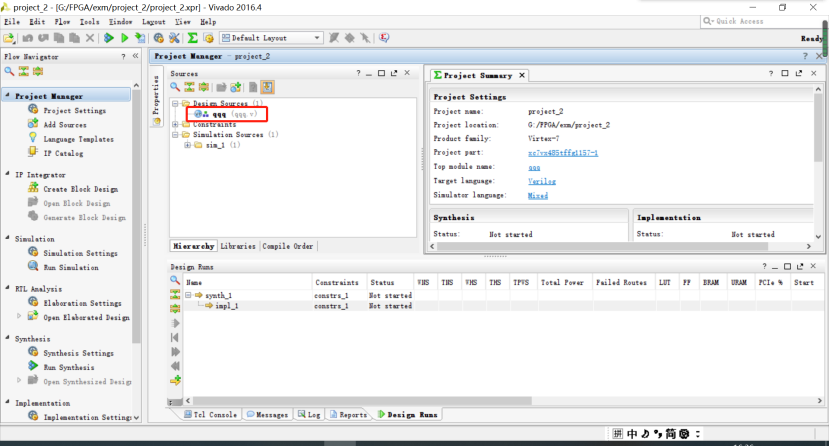
Task: Open the Tcl Console tab
Action: coord(211,414)
